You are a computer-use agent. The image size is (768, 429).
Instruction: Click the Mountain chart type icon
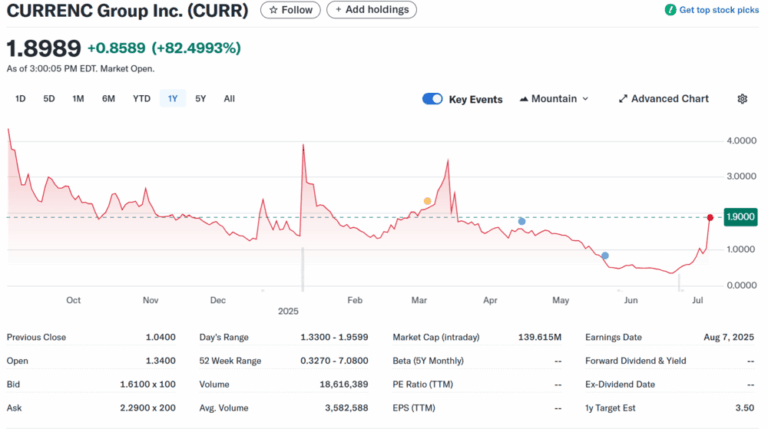point(524,99)
